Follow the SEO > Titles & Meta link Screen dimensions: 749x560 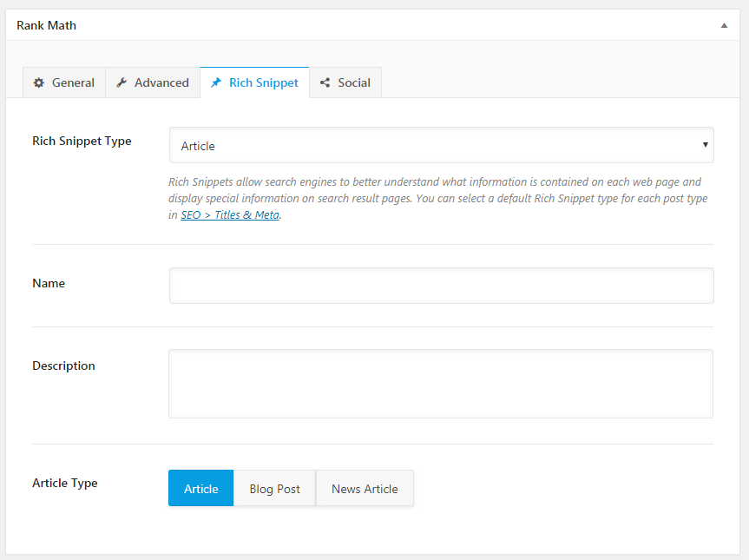[x=230, y=215]
